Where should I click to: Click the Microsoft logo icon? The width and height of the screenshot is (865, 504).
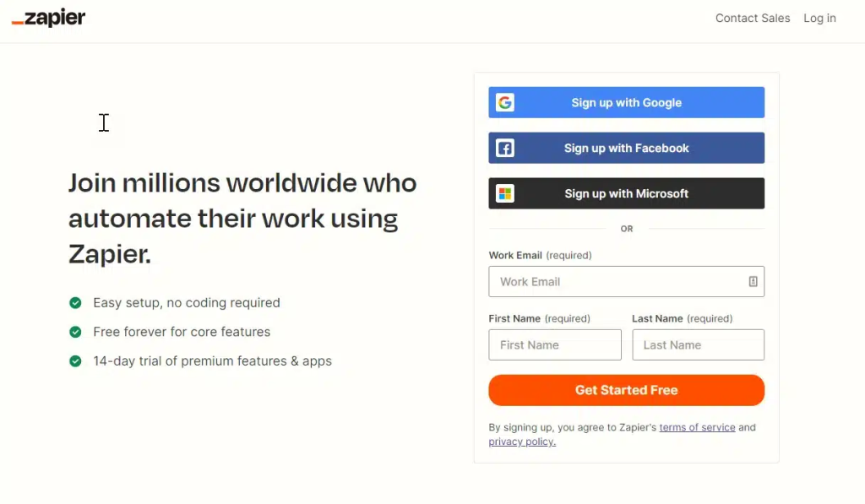pyautogui.click(x=505, y=194)
